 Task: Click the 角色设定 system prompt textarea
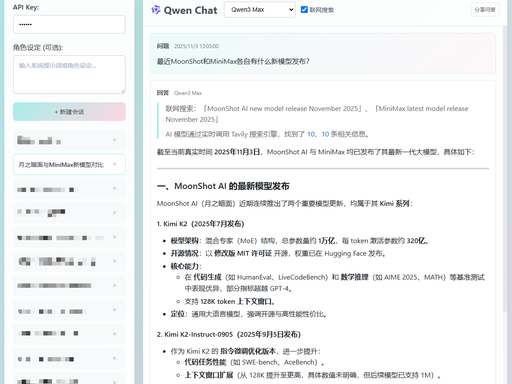[x=69, y=75]
